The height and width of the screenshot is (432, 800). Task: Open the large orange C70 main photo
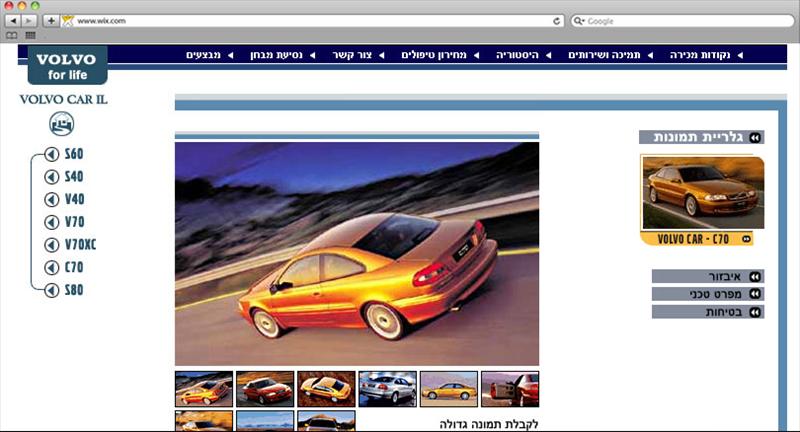[357, 254]
